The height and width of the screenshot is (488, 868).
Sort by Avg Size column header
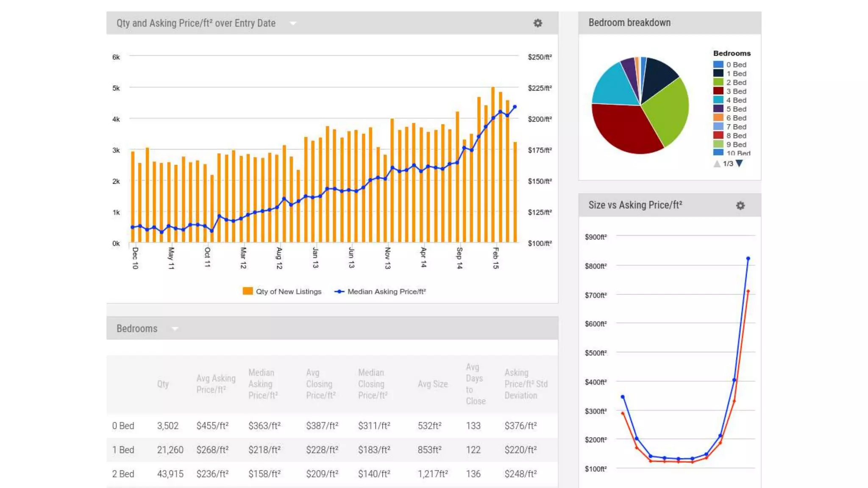click(x=432, y=384)
